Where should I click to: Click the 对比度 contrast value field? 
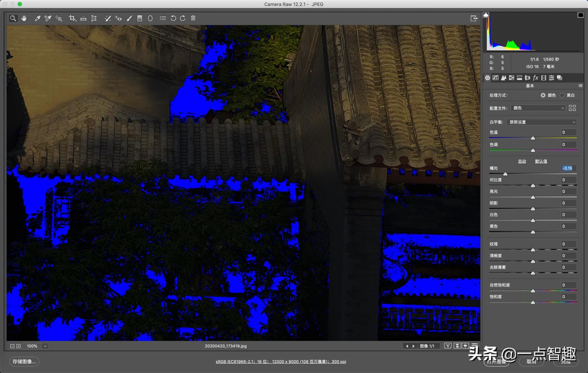pos(569,180)
